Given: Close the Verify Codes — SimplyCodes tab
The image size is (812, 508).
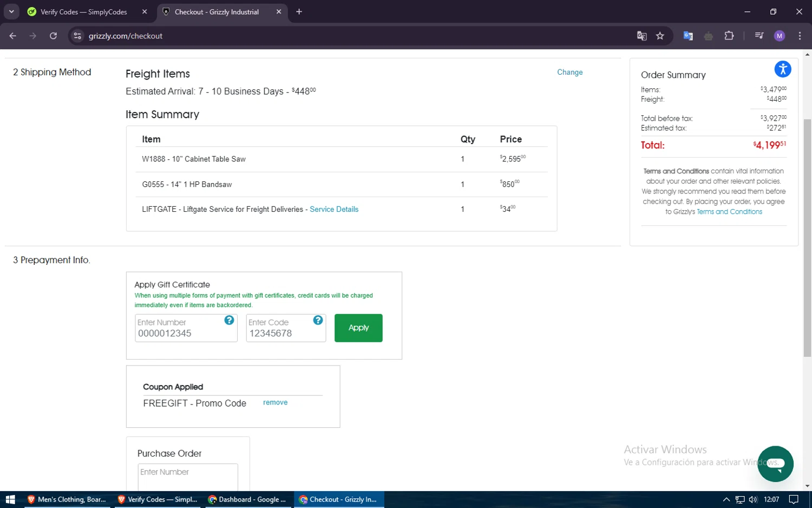Looking at the screenshot, I should click(x=145, y=12).
